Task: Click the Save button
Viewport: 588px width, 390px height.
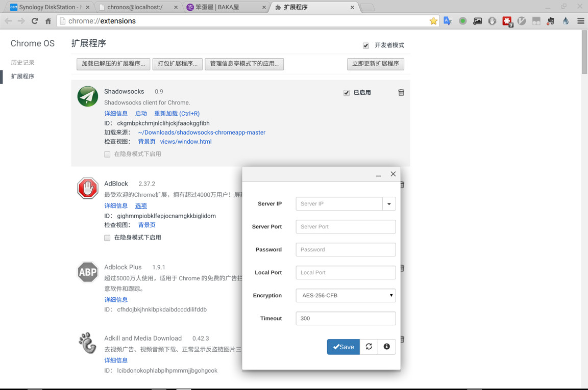Action: 343,347
